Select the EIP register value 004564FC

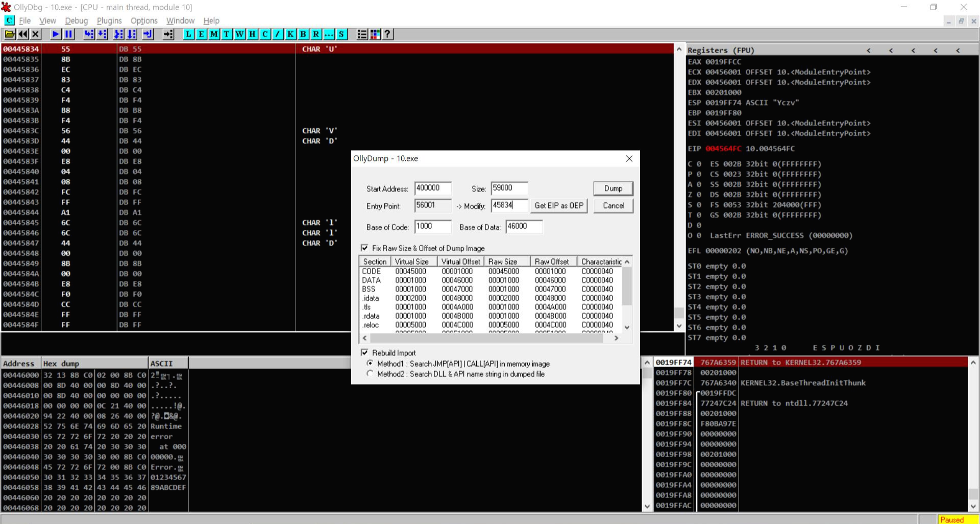click(723, 149)
